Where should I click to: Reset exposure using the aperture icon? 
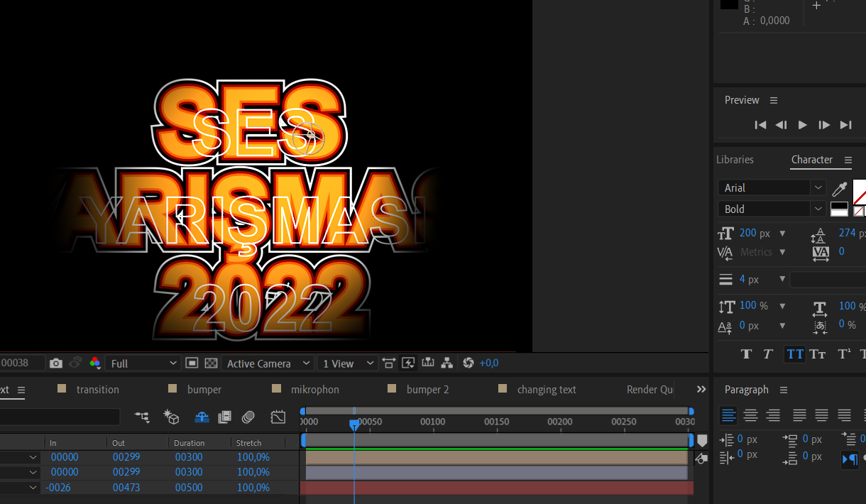pos(468,363)
